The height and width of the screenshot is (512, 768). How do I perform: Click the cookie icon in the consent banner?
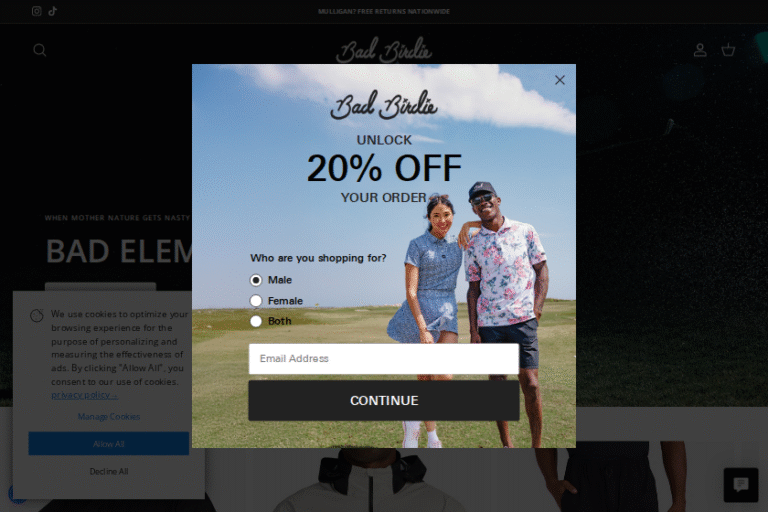coord(37,316)
